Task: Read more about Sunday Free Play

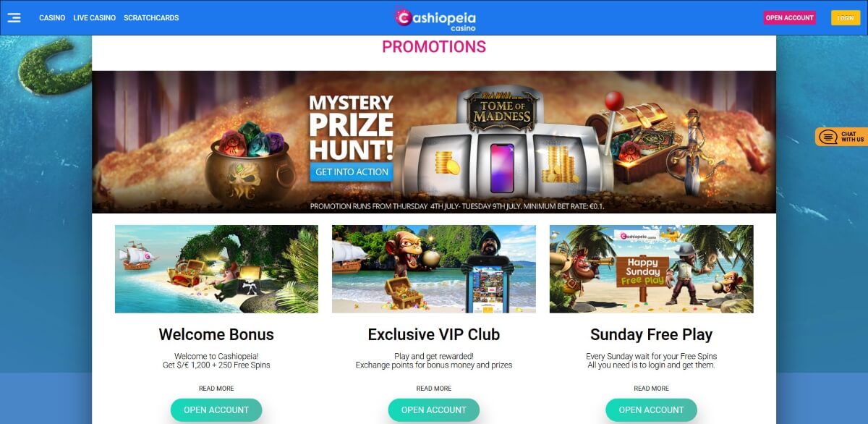Action: click(652, 389)
